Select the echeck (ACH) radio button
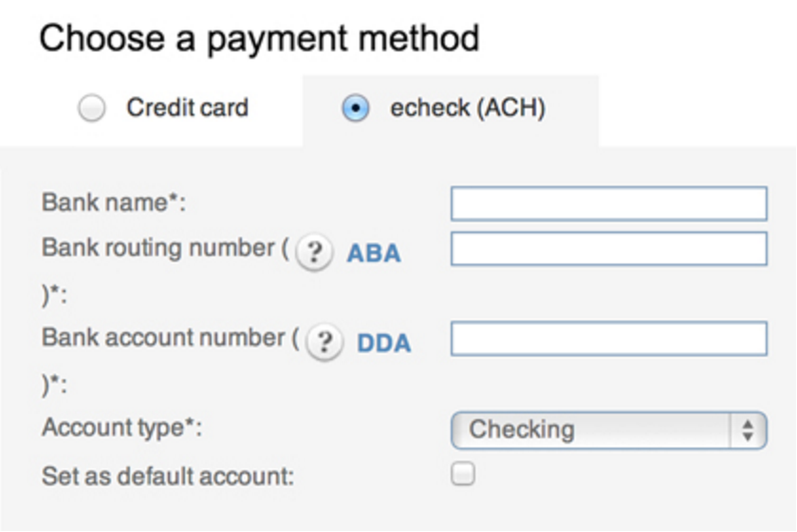This screenshot has width=797, height=532. 355,108
